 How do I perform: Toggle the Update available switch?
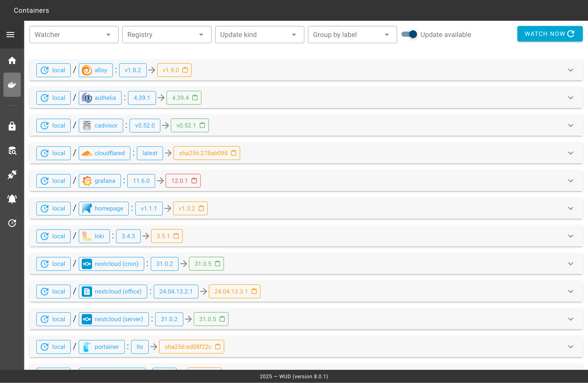click(409, 34)
